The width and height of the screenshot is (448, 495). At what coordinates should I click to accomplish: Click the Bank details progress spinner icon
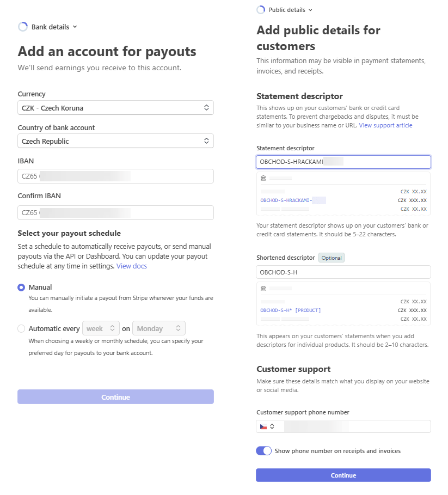(x=23, y=27)
